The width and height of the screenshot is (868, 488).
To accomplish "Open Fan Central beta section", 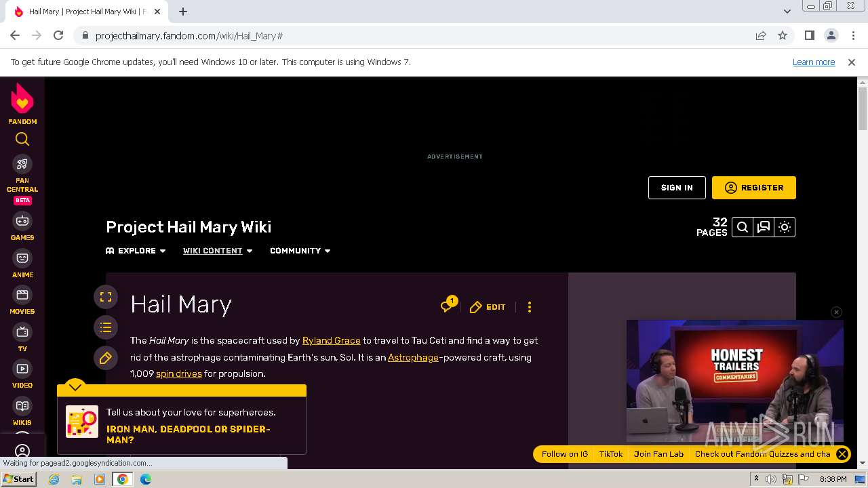I will point(22,180).
